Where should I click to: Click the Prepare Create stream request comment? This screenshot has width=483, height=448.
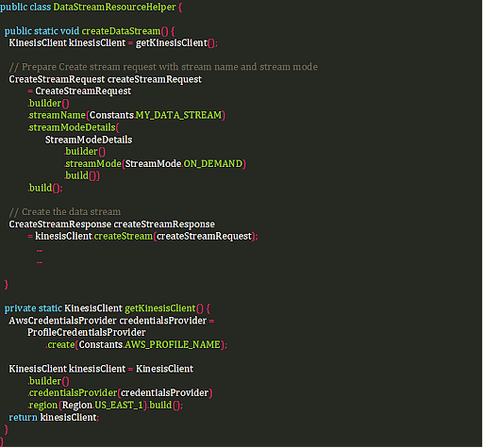pos(163,67)
